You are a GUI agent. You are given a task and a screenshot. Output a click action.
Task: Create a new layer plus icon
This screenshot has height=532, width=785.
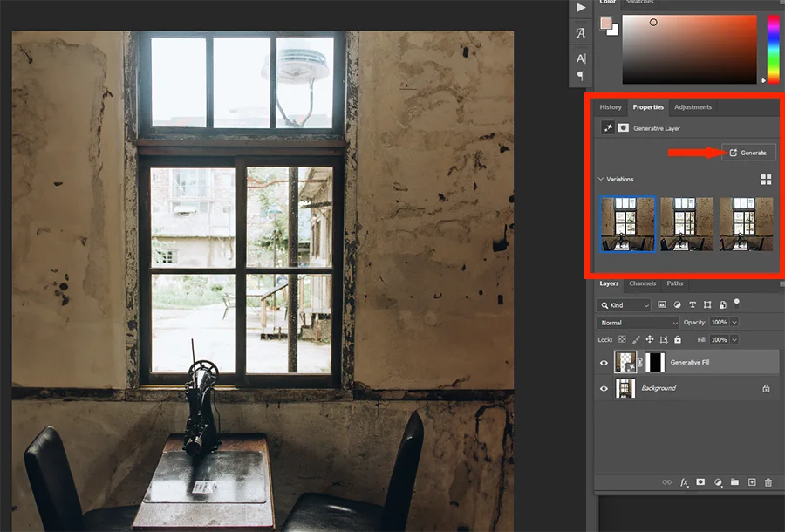[x=752, y=482]
